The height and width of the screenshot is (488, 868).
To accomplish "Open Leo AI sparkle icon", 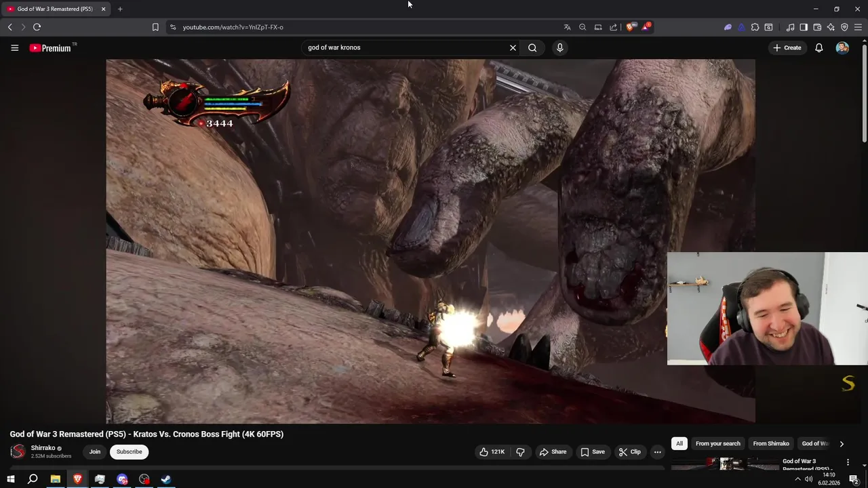I will 831,27.
